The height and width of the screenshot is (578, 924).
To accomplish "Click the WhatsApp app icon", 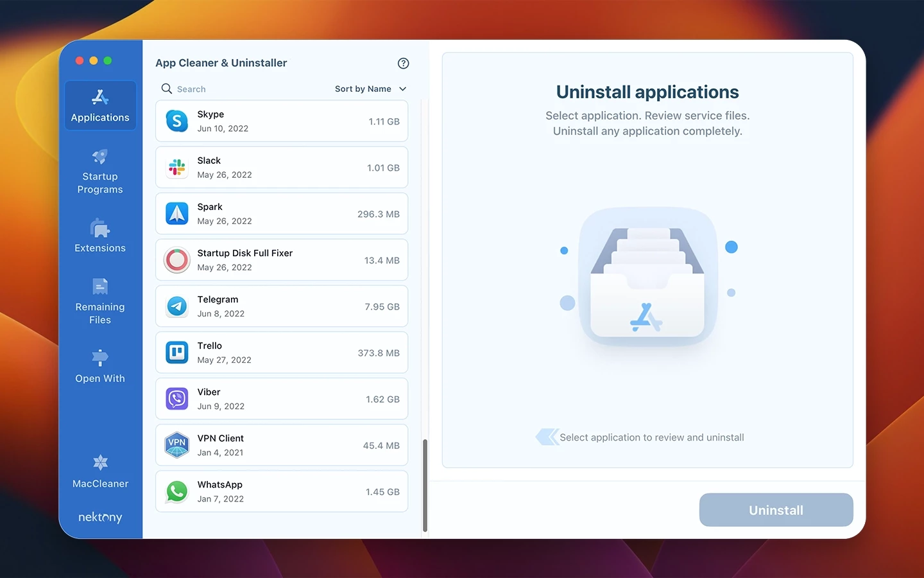I will tap(176, 491).
